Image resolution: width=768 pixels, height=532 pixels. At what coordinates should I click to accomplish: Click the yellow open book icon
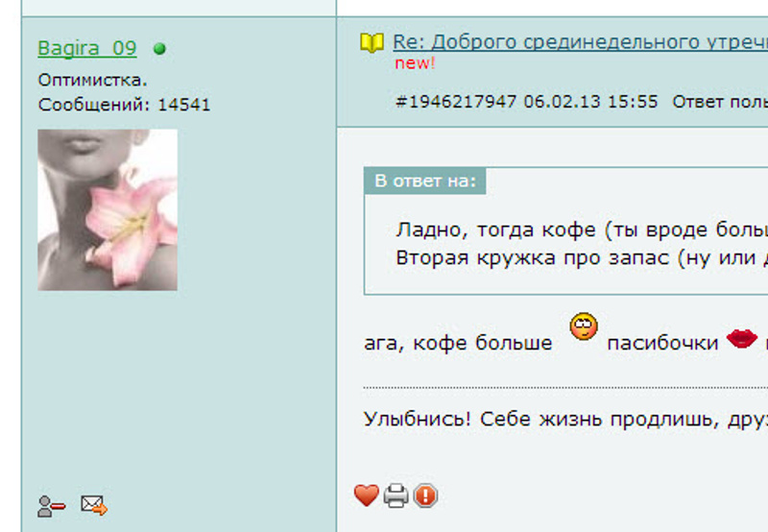tap(372, 42)
